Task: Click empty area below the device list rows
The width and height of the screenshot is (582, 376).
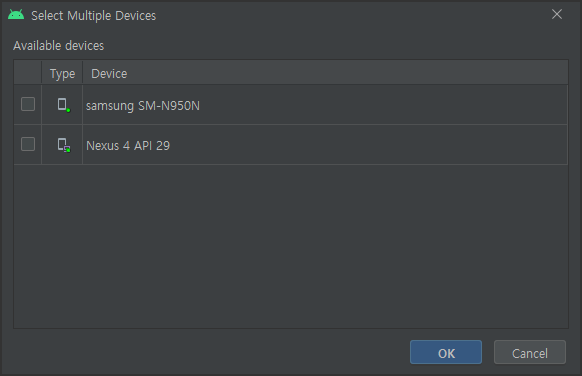Action: pyautogui.click(x=291, y=246)
